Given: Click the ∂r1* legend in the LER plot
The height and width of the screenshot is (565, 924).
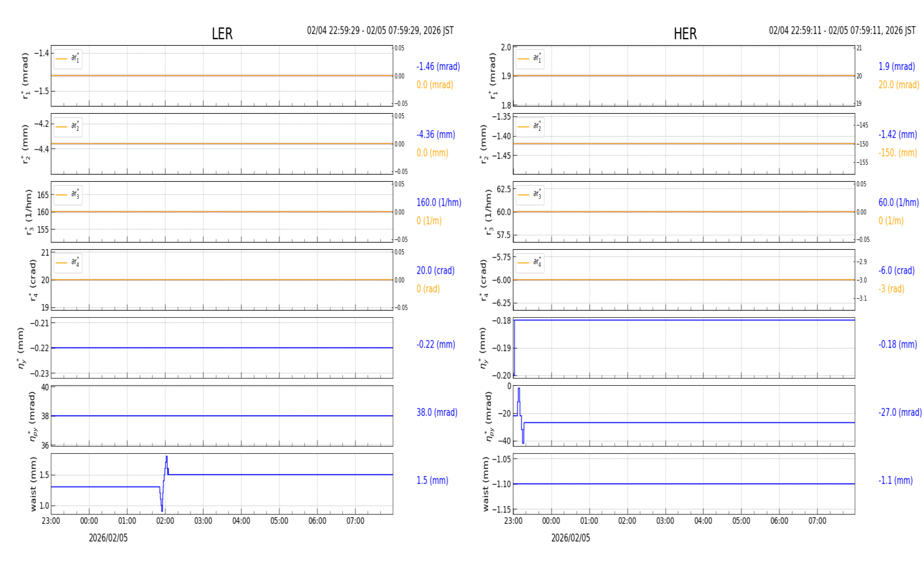Looking at the screenshot, I should click(68, 59).
